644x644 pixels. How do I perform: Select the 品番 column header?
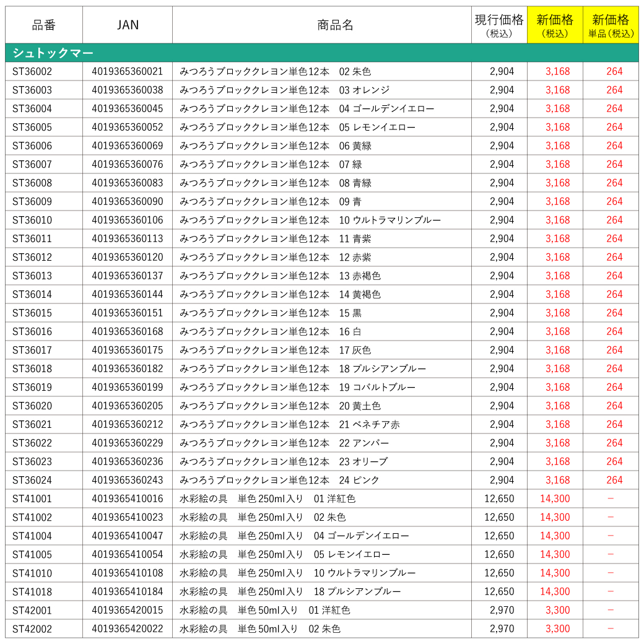click(43, 25)
